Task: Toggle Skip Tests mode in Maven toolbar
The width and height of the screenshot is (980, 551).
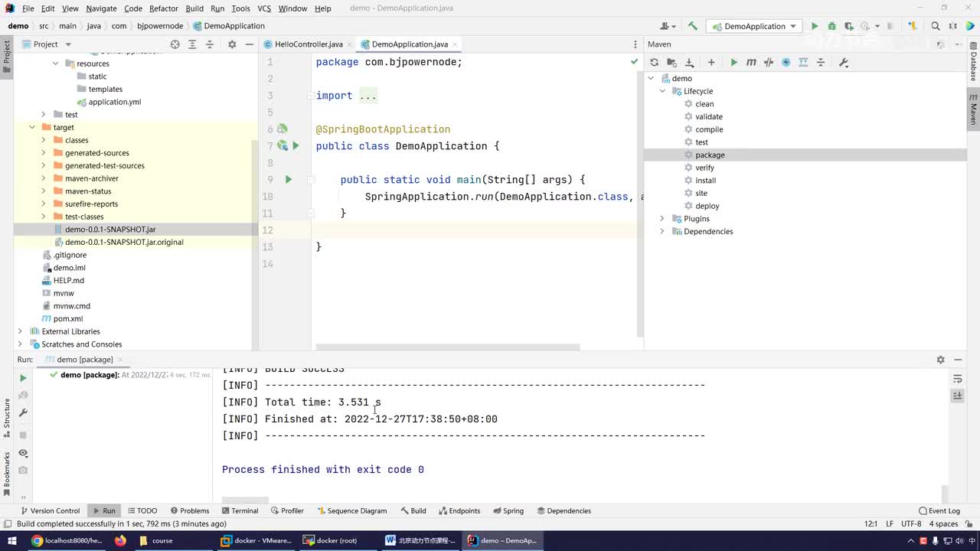Action: [x=786, y=62]
